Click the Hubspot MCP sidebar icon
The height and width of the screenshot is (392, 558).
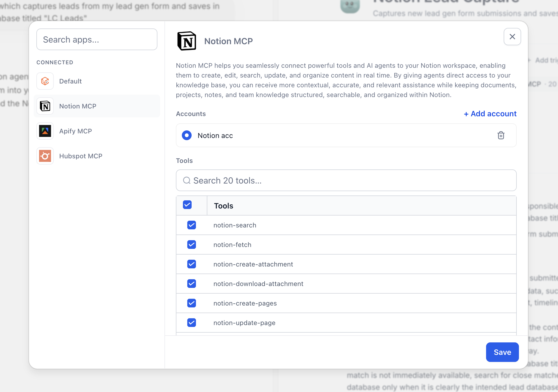[45, 156]
